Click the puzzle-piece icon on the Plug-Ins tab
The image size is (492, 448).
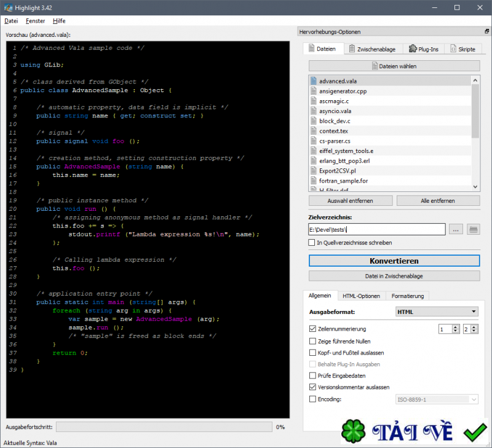(x=413, y=49)
